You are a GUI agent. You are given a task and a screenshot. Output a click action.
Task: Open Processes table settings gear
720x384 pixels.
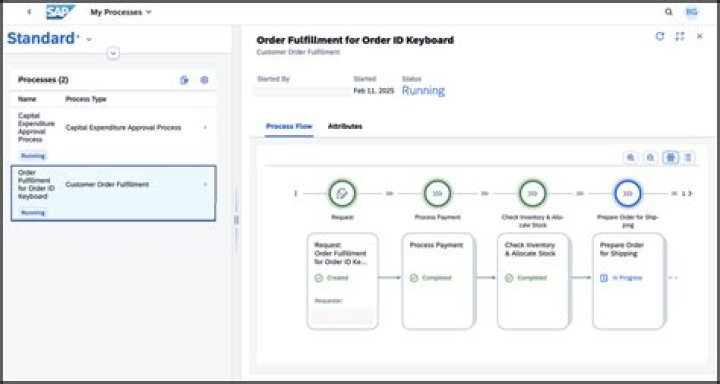pos(204,80)
